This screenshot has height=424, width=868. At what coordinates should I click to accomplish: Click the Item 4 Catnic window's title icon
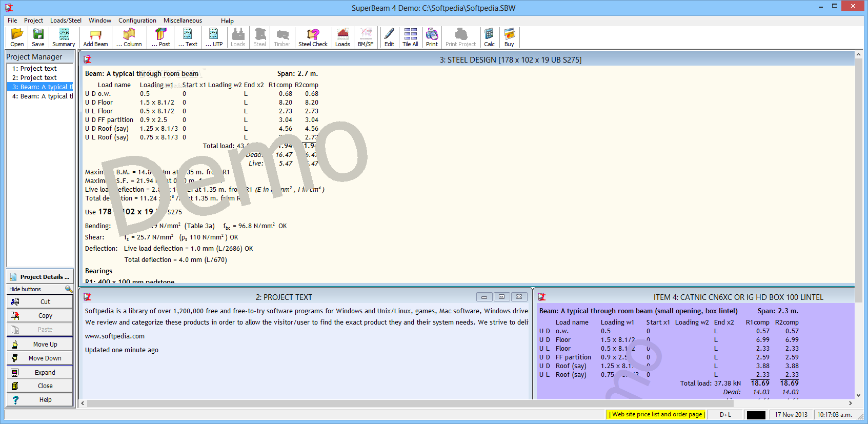[x=541, y=297]
